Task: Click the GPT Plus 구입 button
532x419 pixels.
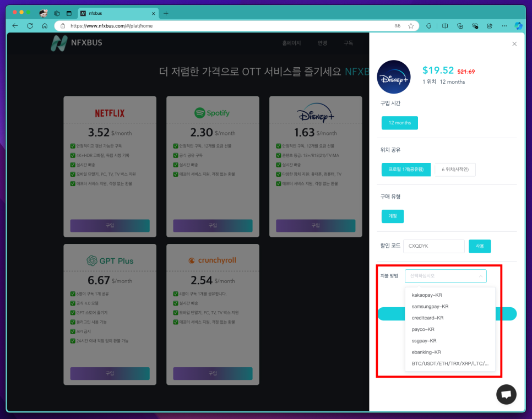Action: (x=110, y=373)
